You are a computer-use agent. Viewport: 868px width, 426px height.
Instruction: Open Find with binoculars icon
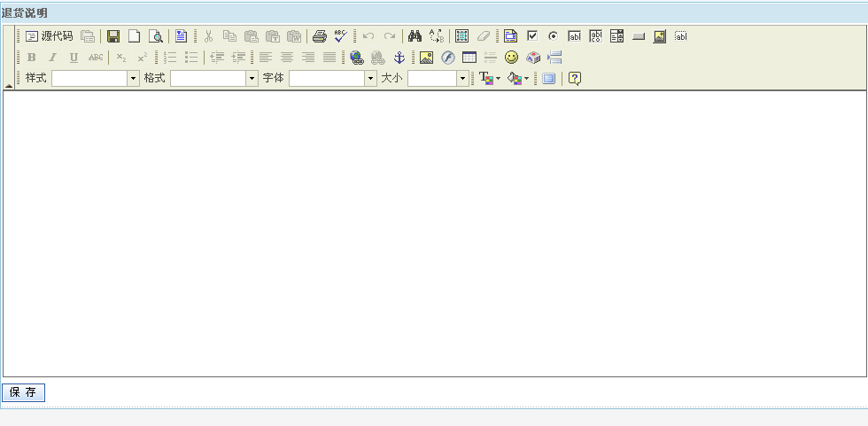(415, 36)
